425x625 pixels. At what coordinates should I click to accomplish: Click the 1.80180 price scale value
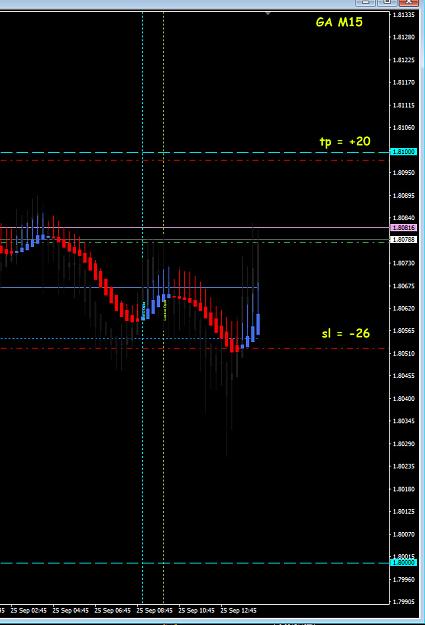[x=404, y=489]
